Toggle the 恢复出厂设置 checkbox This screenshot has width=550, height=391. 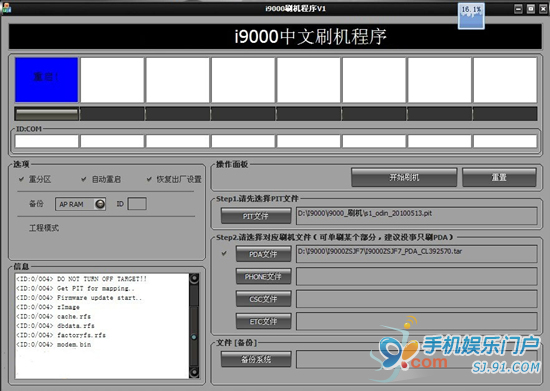pos(149,179)
